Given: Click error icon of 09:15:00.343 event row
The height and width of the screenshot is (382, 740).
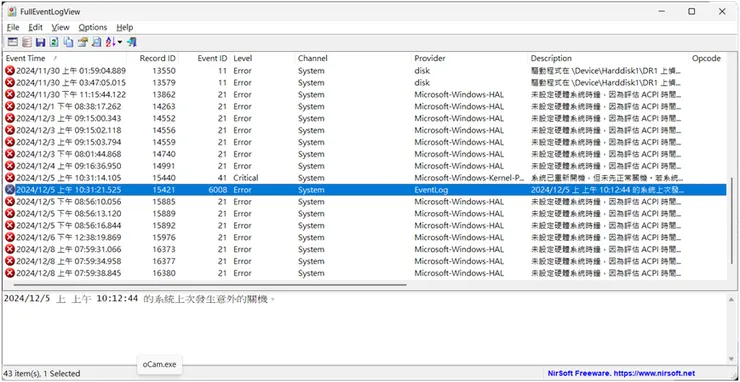Looking at the screenshot, I should click(x=10, y=119).
